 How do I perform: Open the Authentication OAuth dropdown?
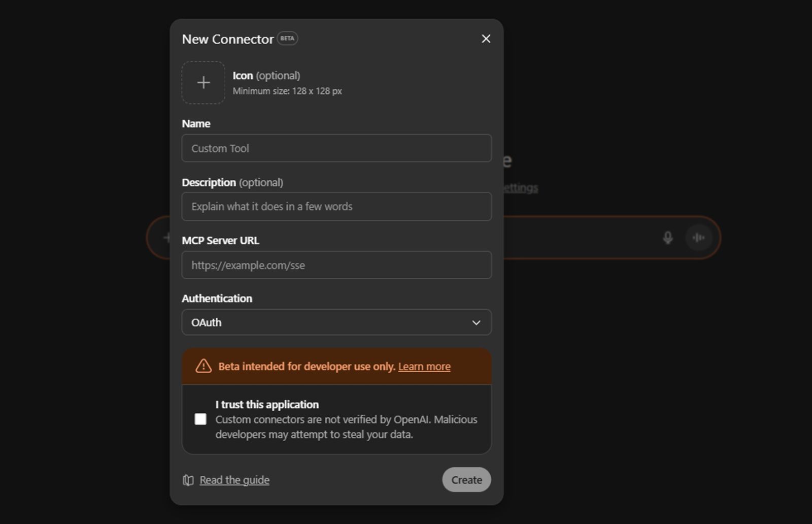(x=336, y=322)
